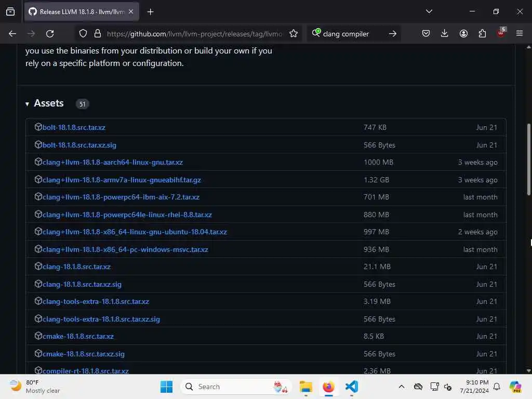The image size is (532, 399).
Task: Open the Firefox account icon
Action: (463, 34)
